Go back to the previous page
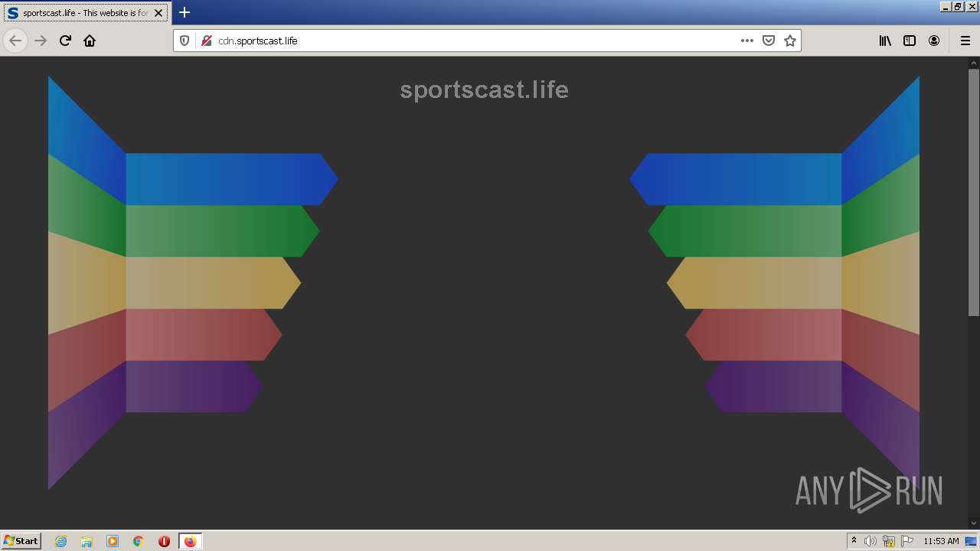 pyautogui.click(x=15, y=41)
